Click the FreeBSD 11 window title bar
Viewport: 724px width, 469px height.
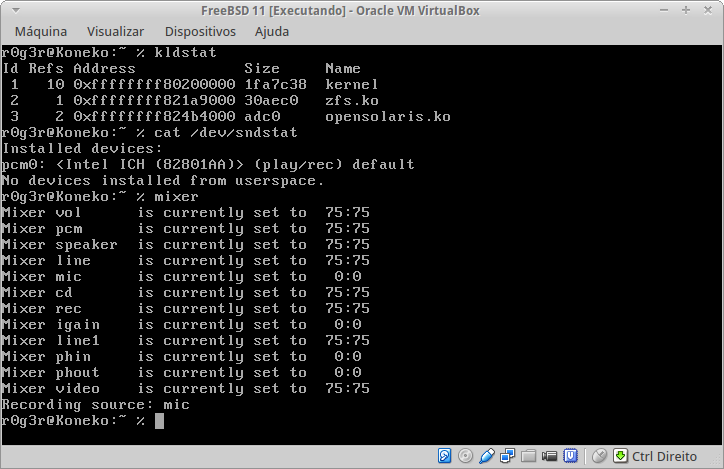361,10
